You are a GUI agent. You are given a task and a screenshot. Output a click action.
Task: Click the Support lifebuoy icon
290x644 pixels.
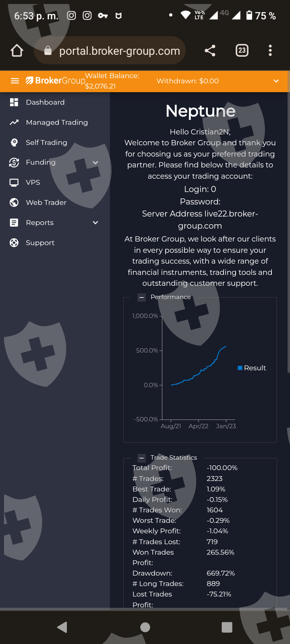click(14, 243)
